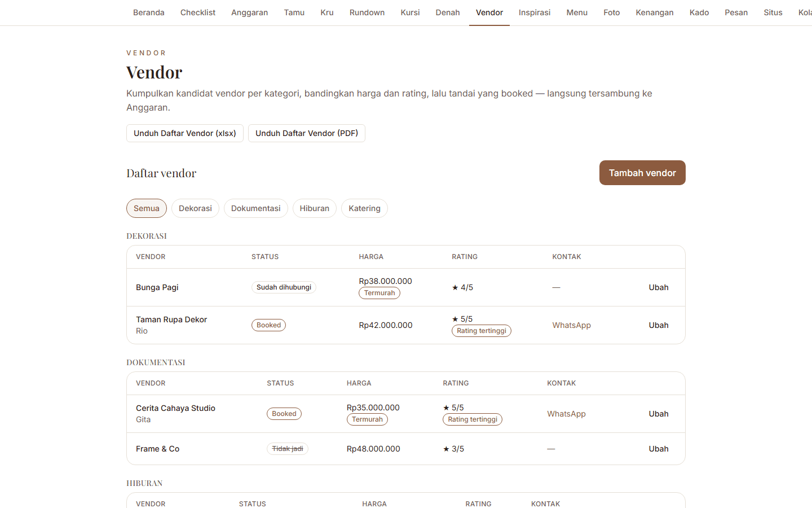Click the 4/5 star rating of Bunga Pagi
Image resolution: width=812 pixels, height=508 pixels.
coord(462,287)
